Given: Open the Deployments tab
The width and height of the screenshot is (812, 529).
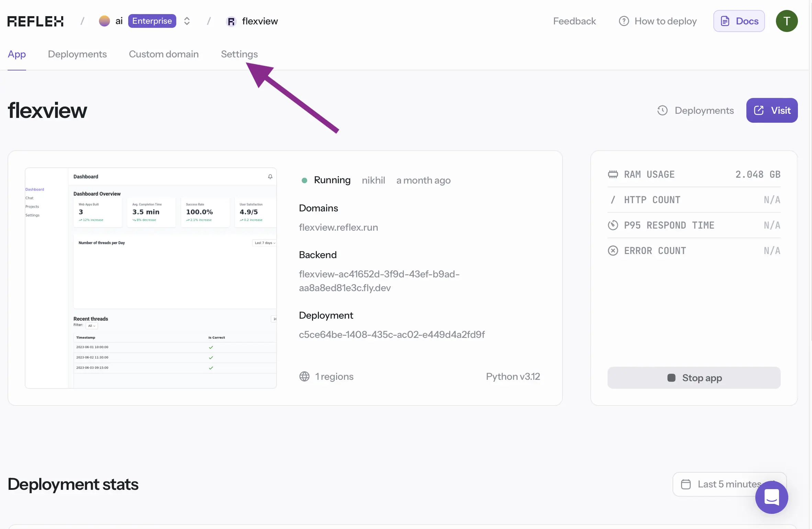Looking at the screenshot, I should 77,54.
